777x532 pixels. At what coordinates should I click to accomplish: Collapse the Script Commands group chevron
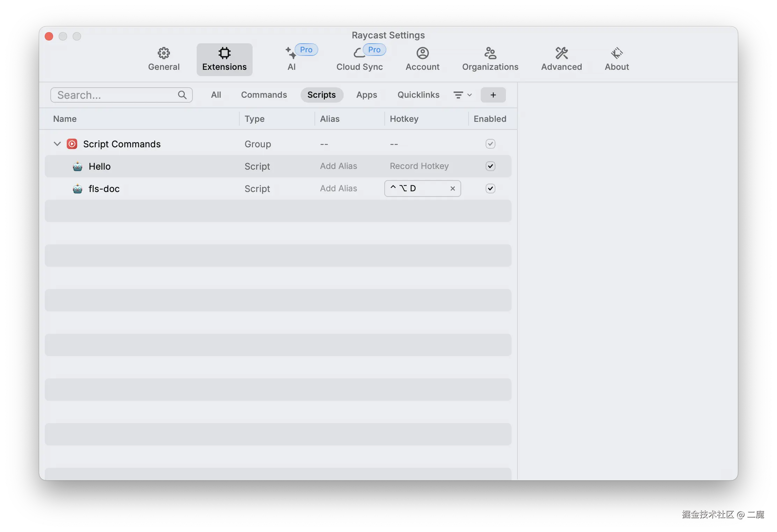coord(57,144)
